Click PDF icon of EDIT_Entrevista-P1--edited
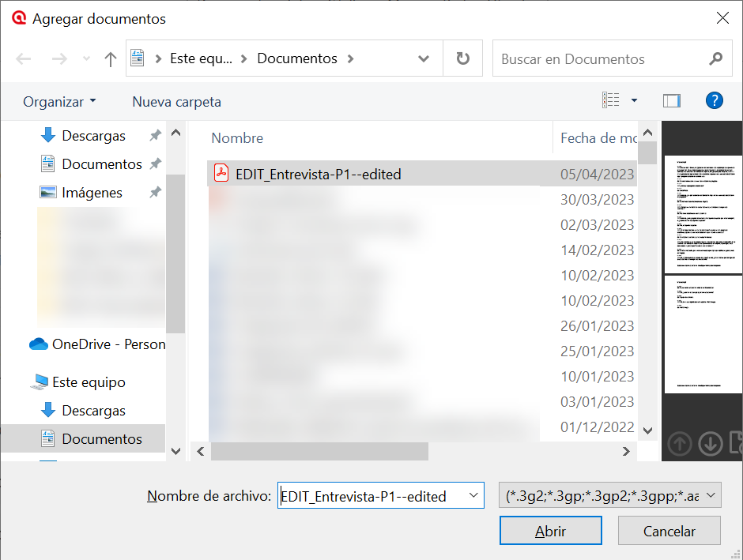Image resolution: width=743 pixels, height=560 pixels. [x=221, y=173]
